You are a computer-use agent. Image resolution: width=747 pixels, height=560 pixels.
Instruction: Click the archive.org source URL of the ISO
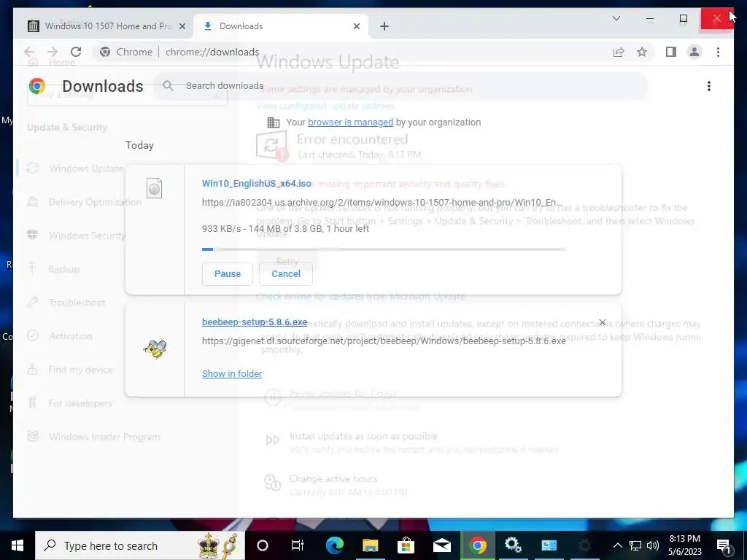[382, 203]
